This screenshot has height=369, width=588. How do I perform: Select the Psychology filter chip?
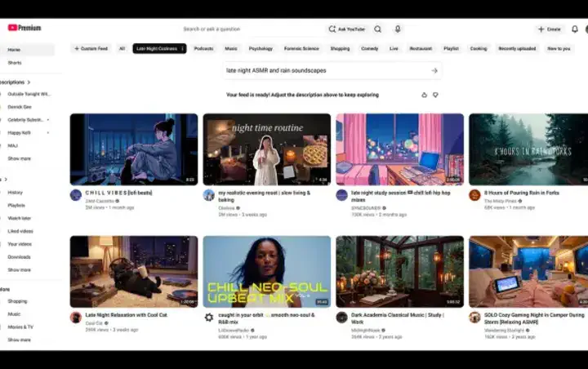tap(261, 48)
